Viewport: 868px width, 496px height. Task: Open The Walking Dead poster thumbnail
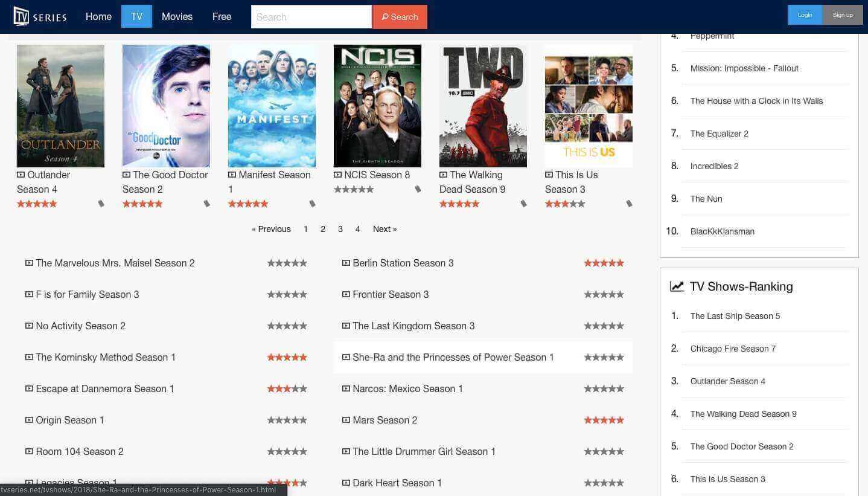(x=483, y=106)
